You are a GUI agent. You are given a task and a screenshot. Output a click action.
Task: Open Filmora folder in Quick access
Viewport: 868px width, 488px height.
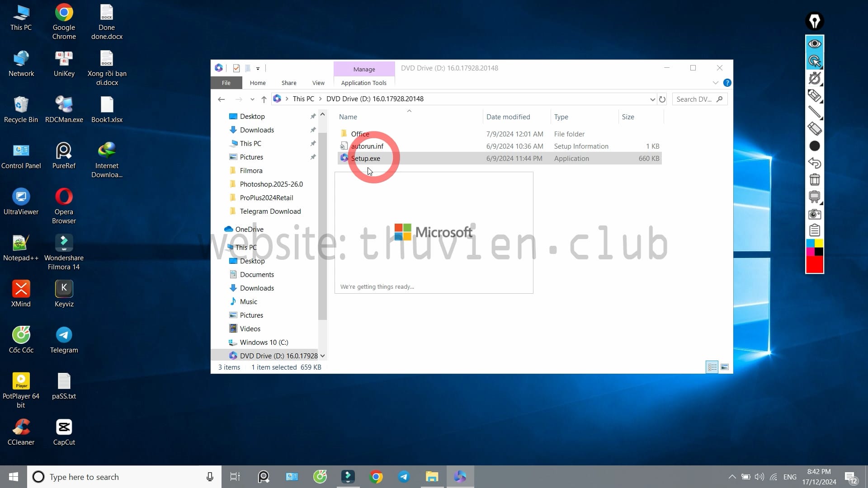[251, 171]
